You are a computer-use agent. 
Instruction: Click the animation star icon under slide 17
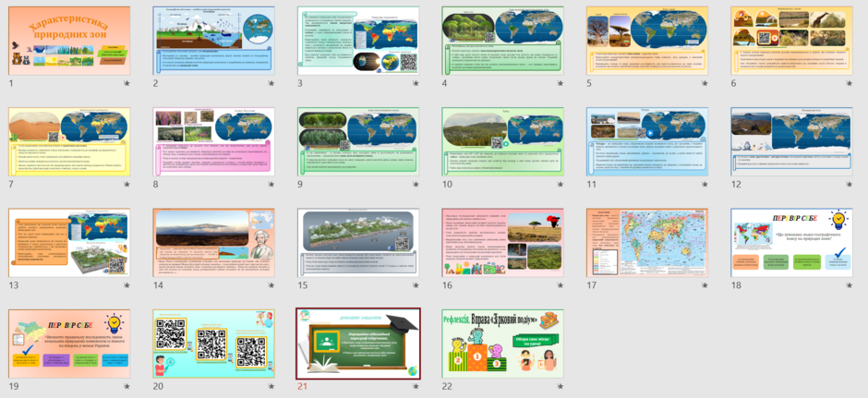click(705, 285)
